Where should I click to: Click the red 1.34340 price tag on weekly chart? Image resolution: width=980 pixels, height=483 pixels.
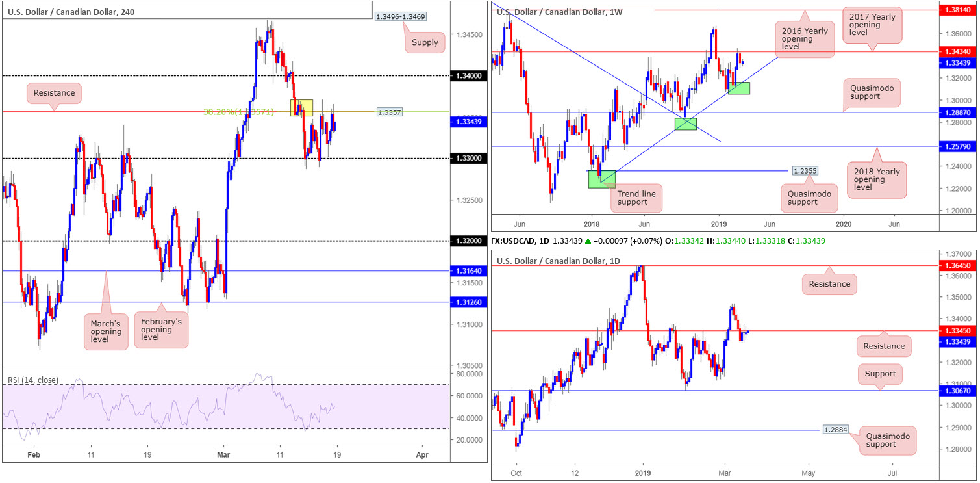coord(959,51)
